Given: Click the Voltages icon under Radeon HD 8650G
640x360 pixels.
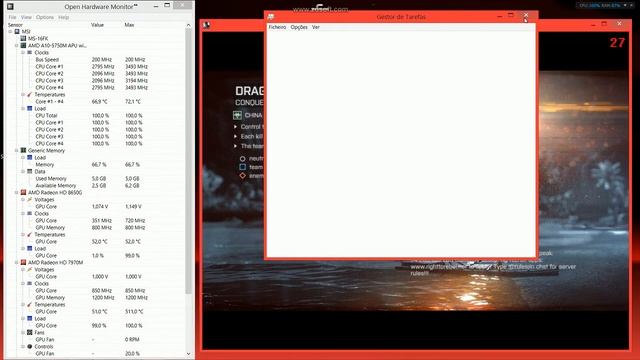Looking at the screenshot, I should (x=29, y=200).
